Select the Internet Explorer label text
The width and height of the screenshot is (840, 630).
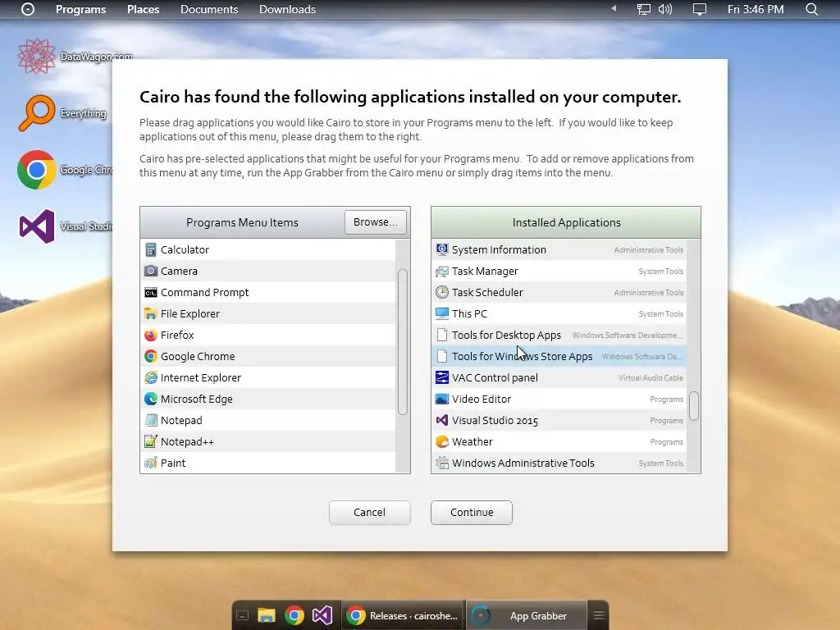click(x=201, y=377)
